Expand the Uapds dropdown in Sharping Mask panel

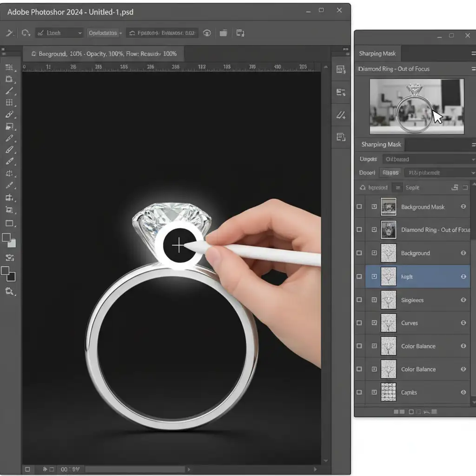[x=428, y=159]
